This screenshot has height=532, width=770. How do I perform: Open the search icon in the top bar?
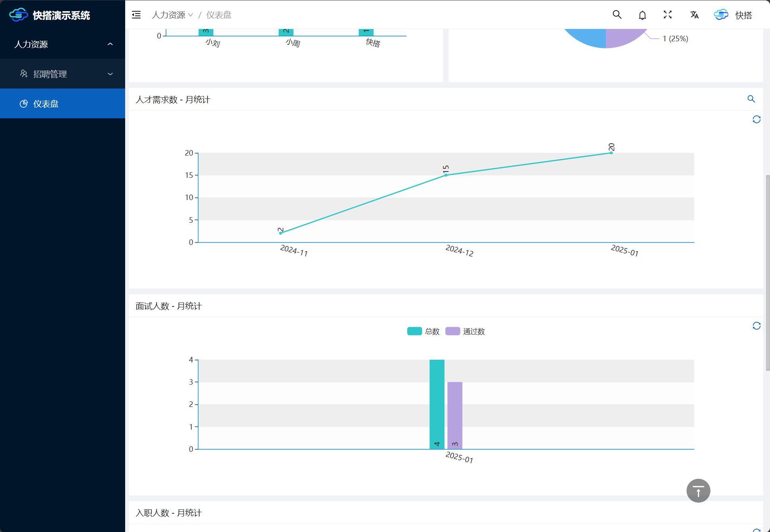tap(617, 15)
